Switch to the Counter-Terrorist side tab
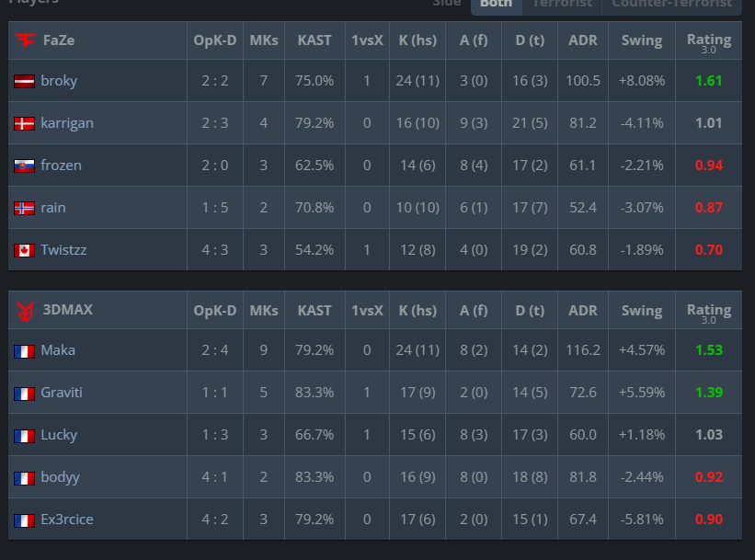 [672, 5]
